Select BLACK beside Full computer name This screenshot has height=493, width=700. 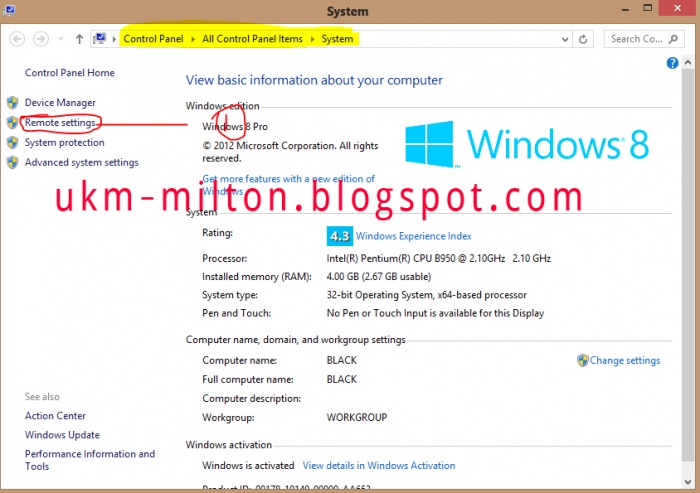click(x=342, y=380)
